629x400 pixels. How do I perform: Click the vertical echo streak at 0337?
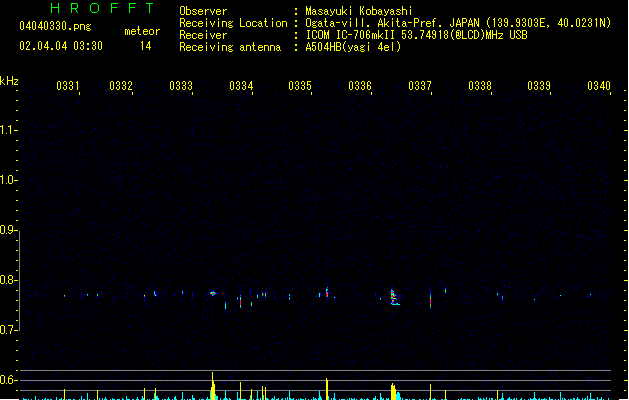pos(430,299)
